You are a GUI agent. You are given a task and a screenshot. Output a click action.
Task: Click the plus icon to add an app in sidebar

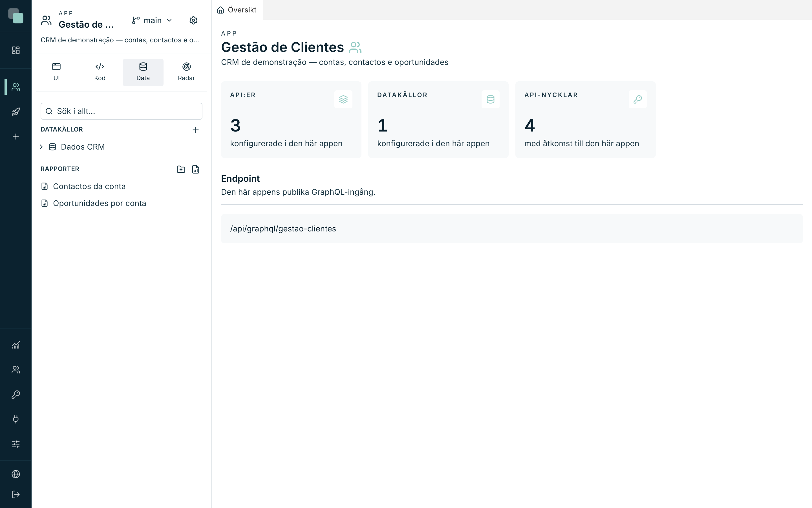tap(16, 137)
